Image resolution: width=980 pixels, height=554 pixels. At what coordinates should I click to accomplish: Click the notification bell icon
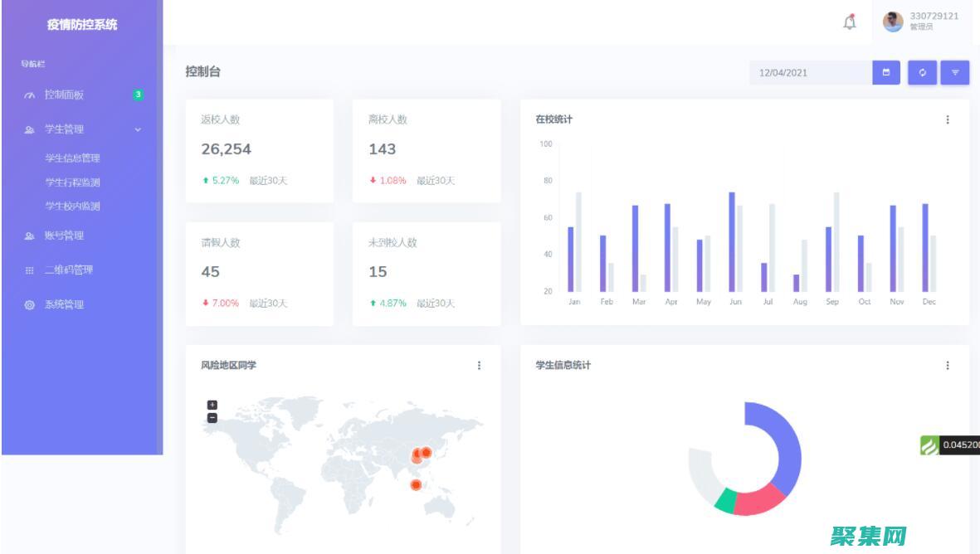click(x=850, y=22)
